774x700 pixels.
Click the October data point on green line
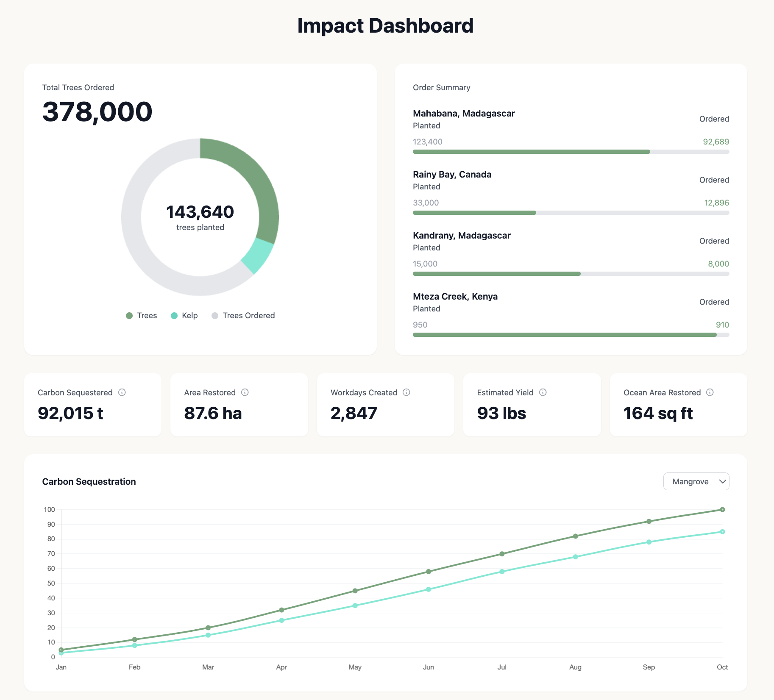pos(723,509)
